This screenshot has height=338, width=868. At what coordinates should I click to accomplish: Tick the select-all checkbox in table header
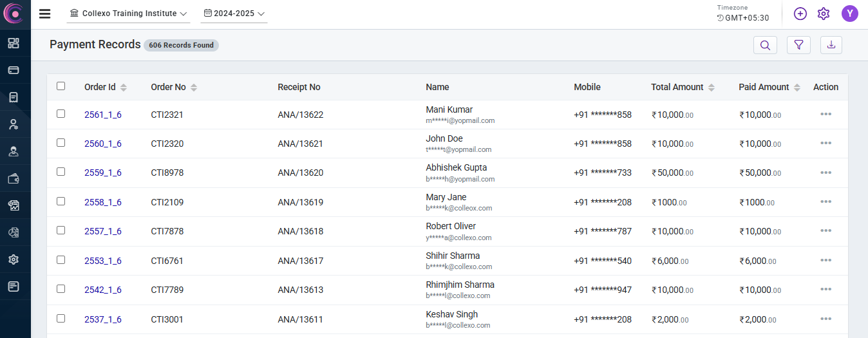pyautogui.click(x=61, y=86)
